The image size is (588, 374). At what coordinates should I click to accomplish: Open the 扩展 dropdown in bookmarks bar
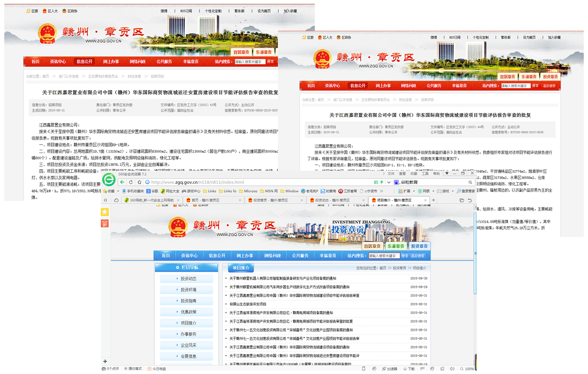coord(407,191)
